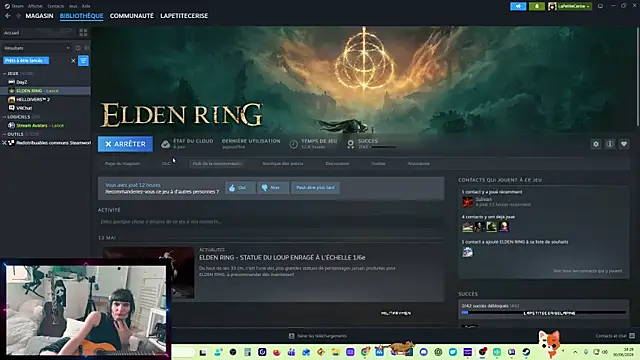640x360 pixels.
Task: Choose 'Peut-être plus tard' button
Action: (315, 188)
